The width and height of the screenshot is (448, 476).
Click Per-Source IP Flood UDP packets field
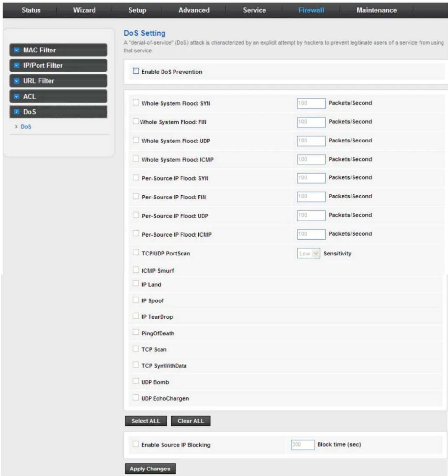click(x=311, y=215)
